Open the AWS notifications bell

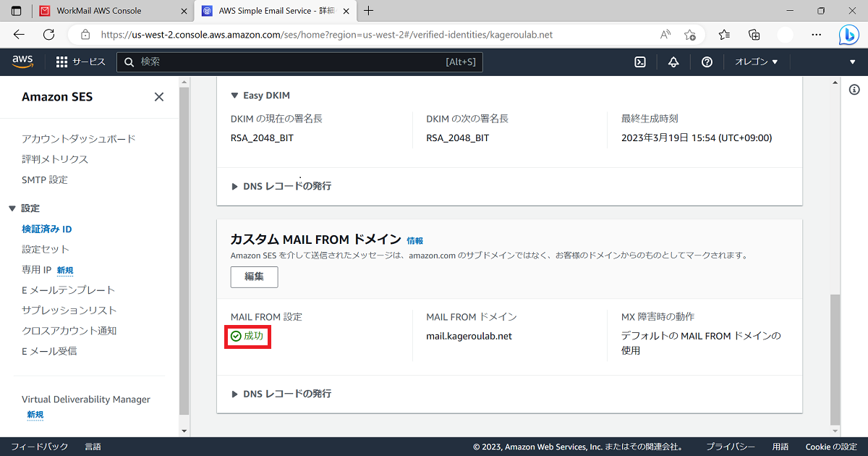[673, 62]
